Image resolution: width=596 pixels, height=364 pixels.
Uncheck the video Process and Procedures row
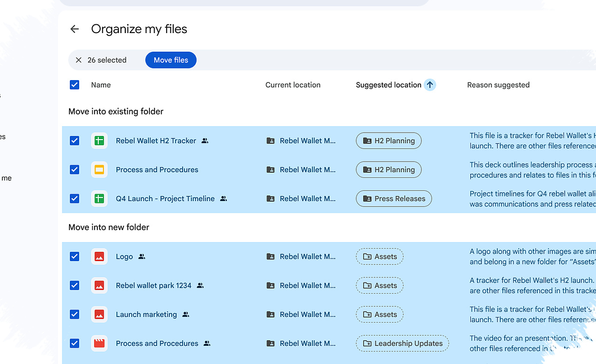pos(74,343)
